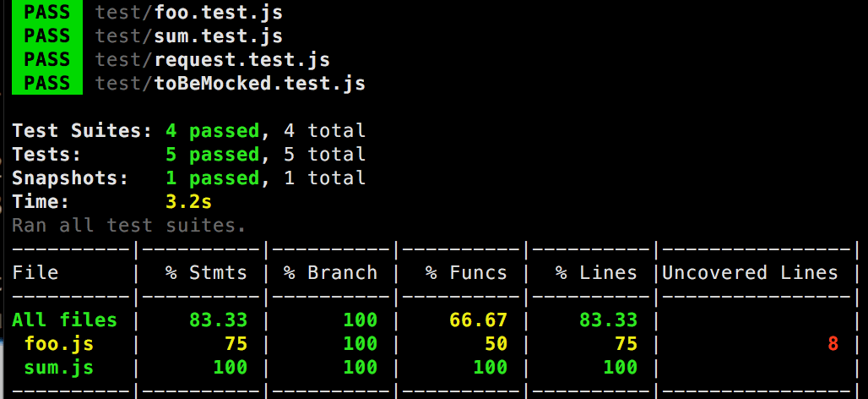The image size is (868, 399).
Task: Select the Test Suites '4 passed' text
Action: [x=212, y=131]
